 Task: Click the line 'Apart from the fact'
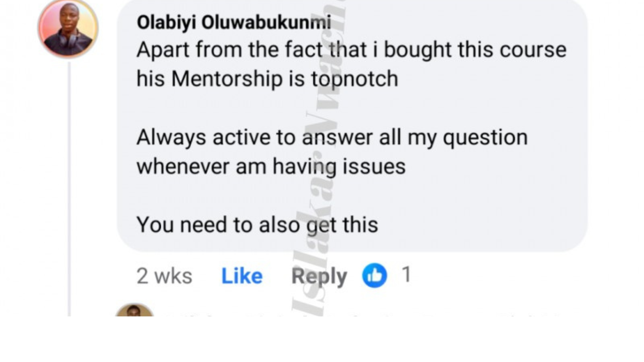[x=351, y=50]
